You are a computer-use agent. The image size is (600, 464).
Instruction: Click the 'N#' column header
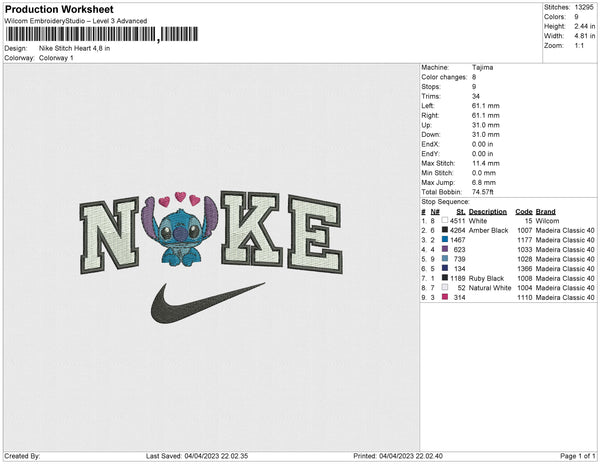[x=435, y=212]
